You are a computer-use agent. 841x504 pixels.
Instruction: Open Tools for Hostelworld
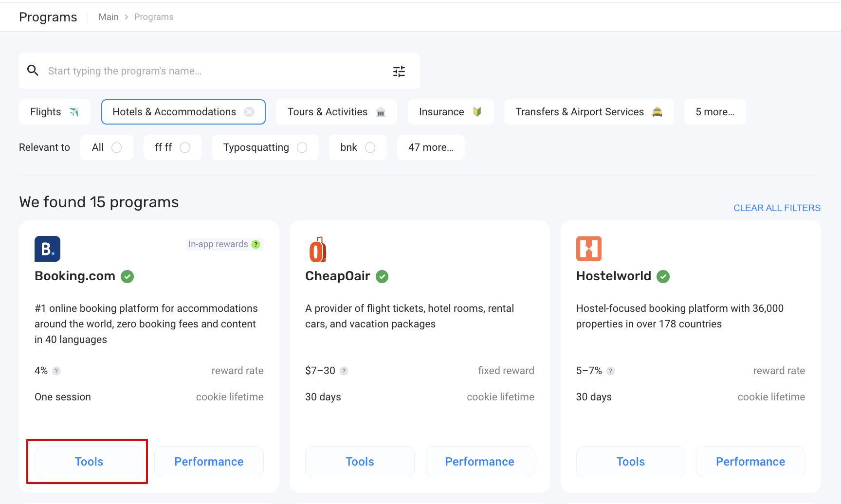(x=631, y=462)
